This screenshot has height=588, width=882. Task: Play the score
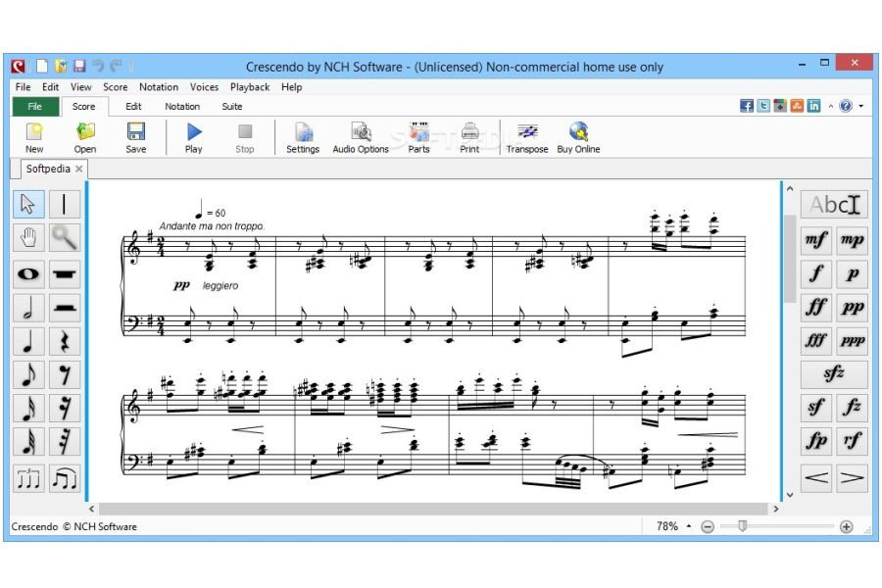click(x=193, y=138)
